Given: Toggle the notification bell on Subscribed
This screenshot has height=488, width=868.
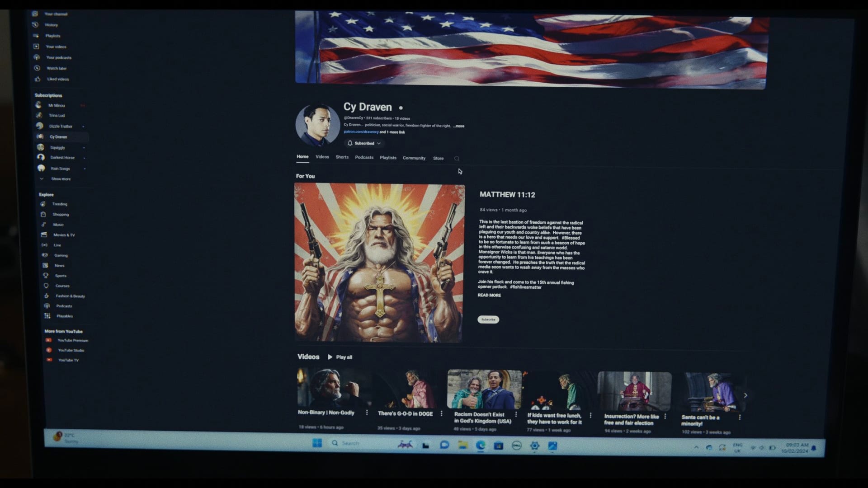Looking at the screenshot, I should pos(349,143).
